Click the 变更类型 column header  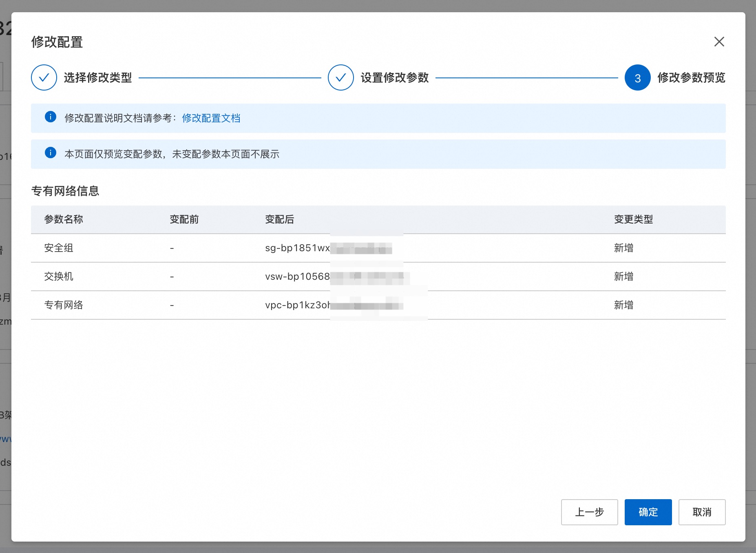[x=634, y=219]
